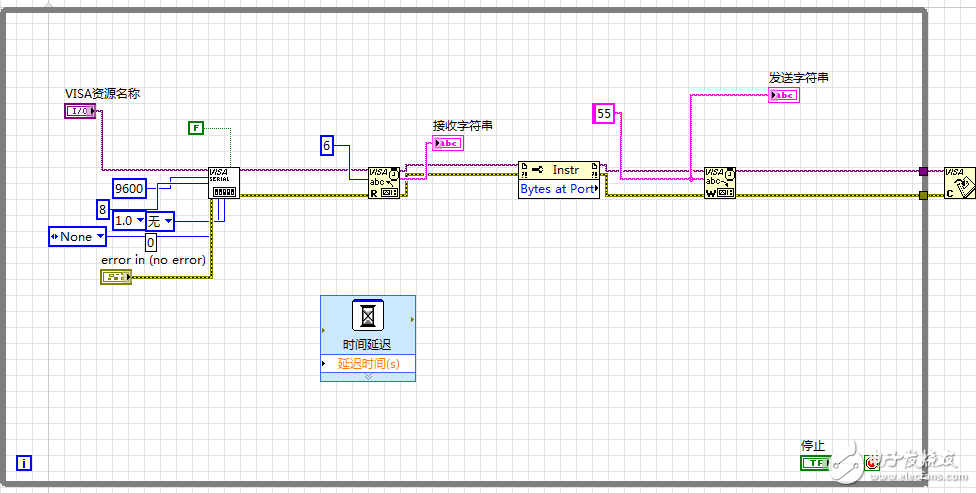
Task: Edit the byte count constant 6
Action: (x=327, y=146)
